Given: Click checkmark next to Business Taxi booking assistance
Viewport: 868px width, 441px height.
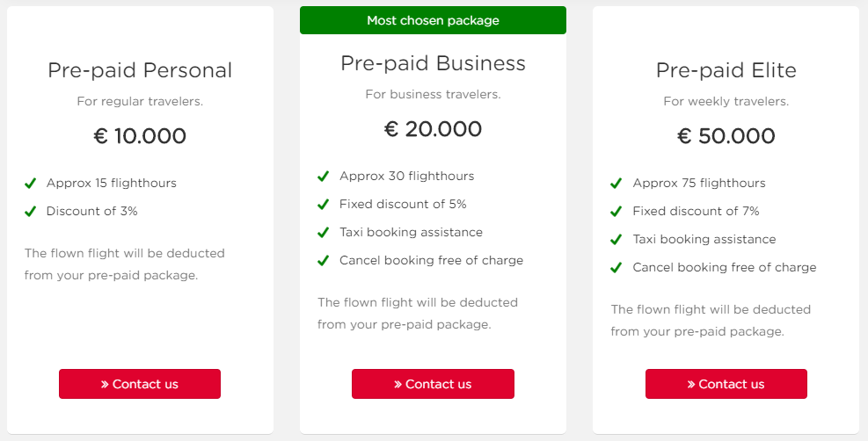Looking at the screenshot, I should coord(324,233).
